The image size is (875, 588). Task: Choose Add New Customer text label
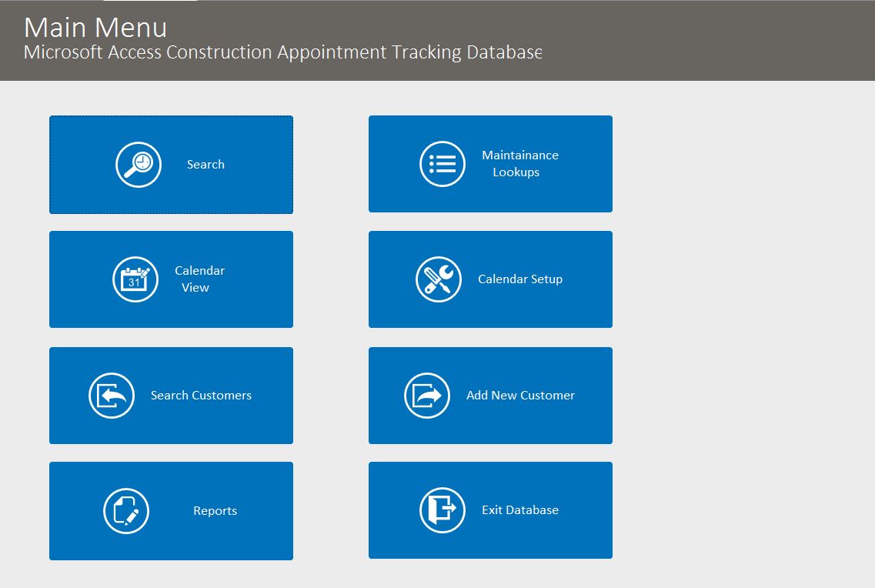point(521,396)
